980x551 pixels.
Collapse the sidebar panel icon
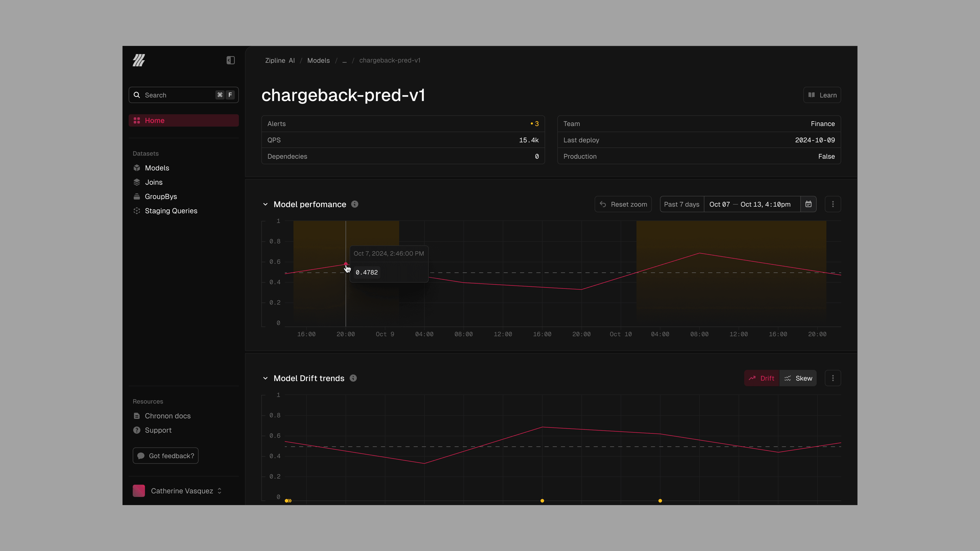coord(230,60)
